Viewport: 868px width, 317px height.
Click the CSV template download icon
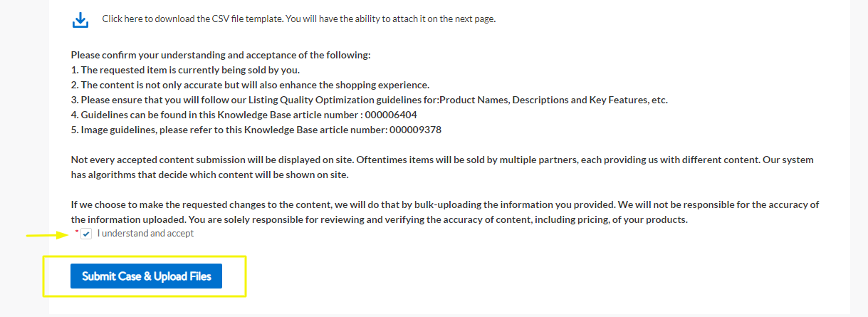pos(80,20)
